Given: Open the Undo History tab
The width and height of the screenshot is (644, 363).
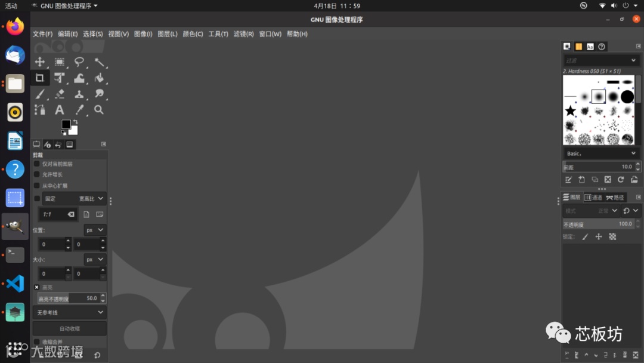Looking at the screenshot, I should point(58,144).
